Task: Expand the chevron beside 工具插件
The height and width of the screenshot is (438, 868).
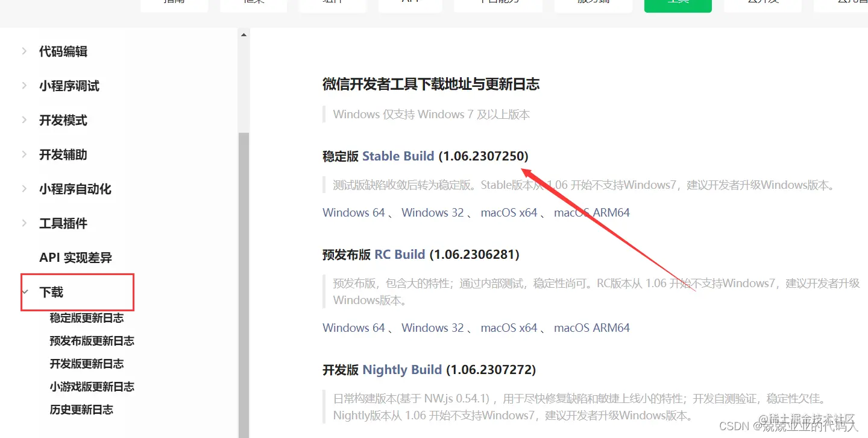Action: pyautogui.click(x=24, y=223)
